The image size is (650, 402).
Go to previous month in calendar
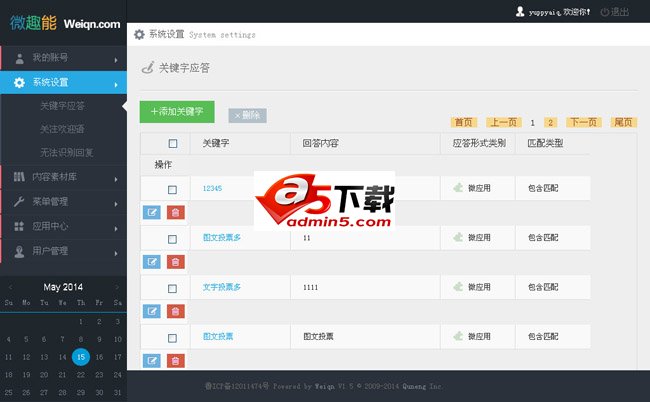[x=10, y=287]
